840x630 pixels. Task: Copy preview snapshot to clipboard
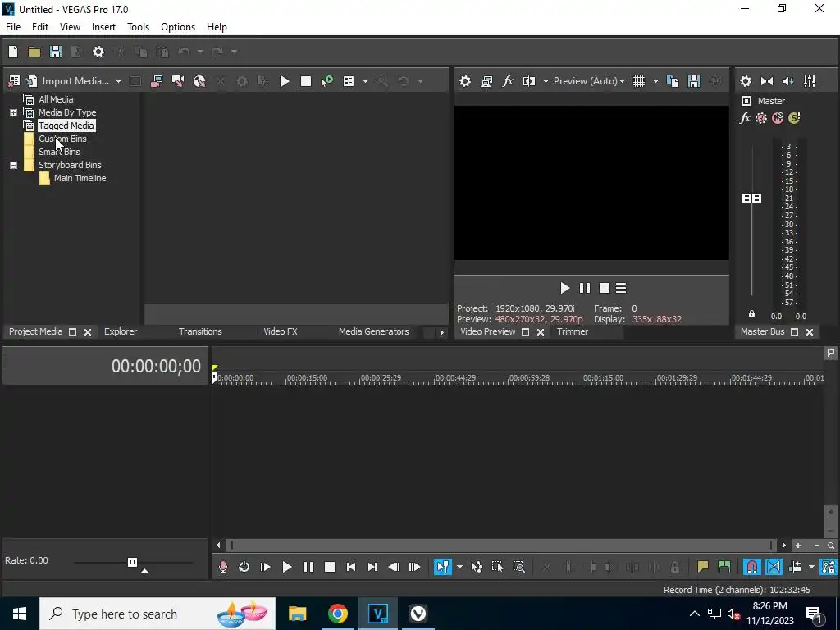click(673, 81)
